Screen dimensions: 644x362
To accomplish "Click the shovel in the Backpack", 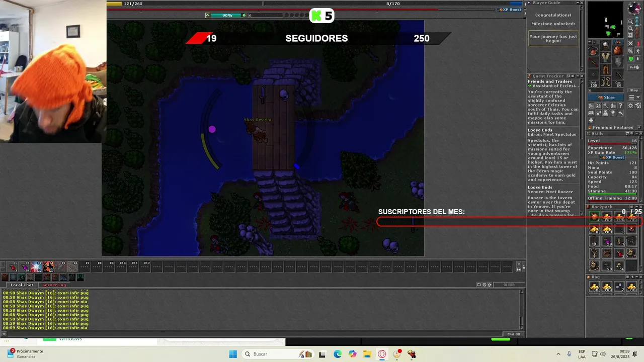I will tap(594, 241).
